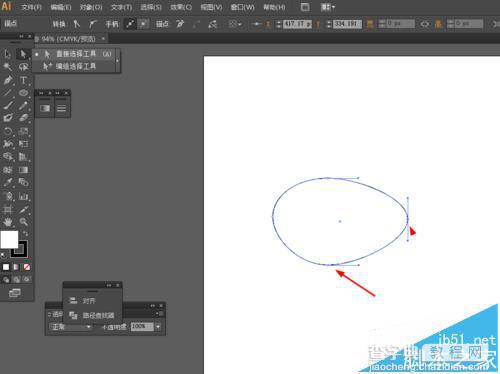Click the white Fill color swatch

[9, 240]
